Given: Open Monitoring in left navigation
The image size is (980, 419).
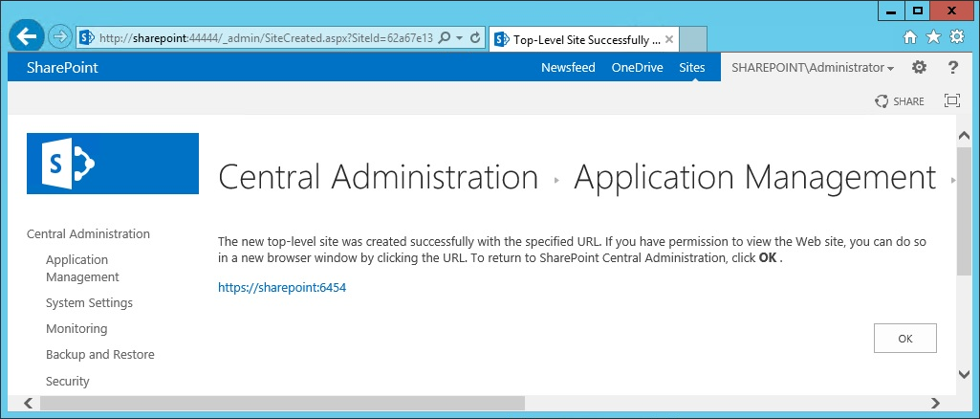Looking at the screenshot, I should click(x=76, y=329).
